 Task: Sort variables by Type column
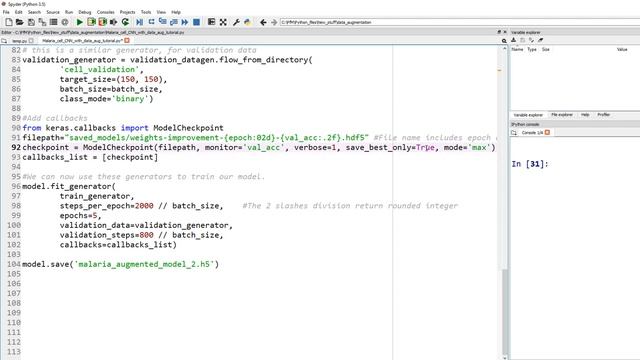[532, 49]
